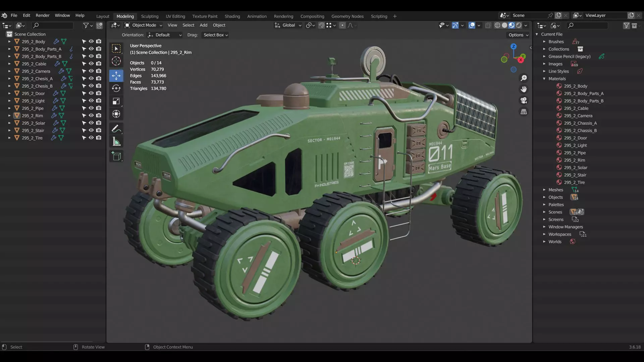The height and width of the screenshot is (362, 644).
Task: Toggle selectability of 295_2_Light
Action: pos(84,101)
